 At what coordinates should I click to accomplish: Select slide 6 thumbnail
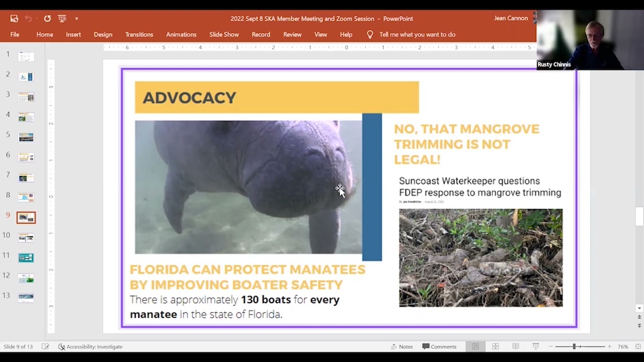coord(26,157)
